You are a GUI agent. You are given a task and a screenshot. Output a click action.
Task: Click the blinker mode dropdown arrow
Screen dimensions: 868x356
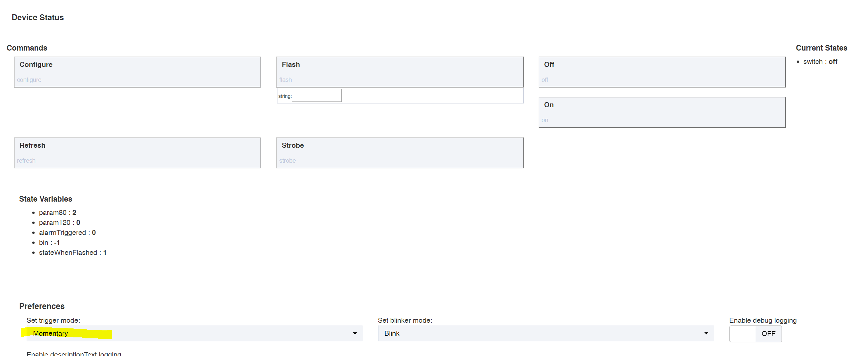(706, 333)
